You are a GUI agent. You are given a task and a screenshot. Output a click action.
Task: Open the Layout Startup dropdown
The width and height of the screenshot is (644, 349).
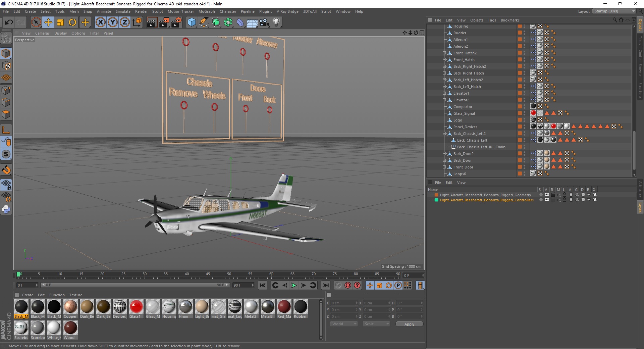614,11
